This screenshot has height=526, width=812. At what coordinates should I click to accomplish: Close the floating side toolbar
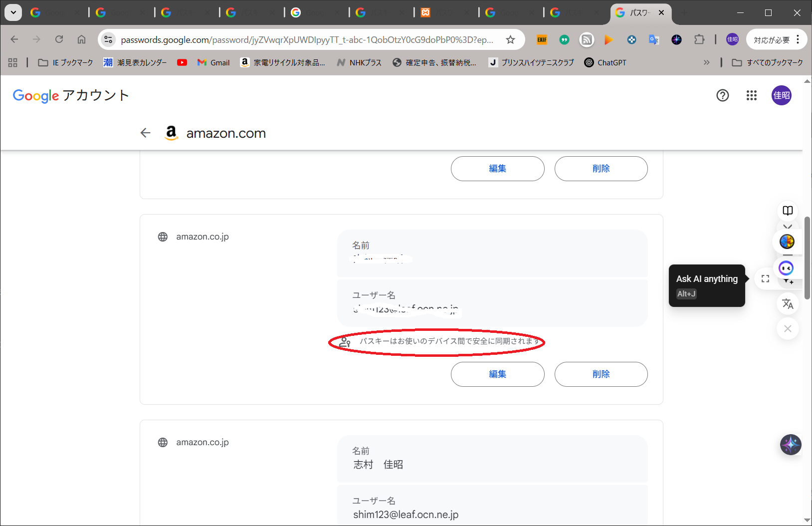pyautogui.click(x=788, y=328)
